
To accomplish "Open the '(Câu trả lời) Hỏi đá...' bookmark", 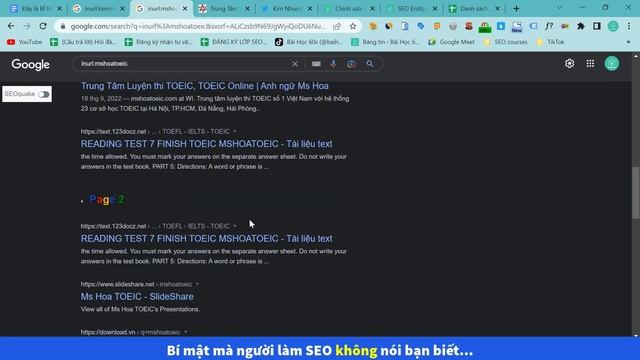I will (x=83, y=42).
